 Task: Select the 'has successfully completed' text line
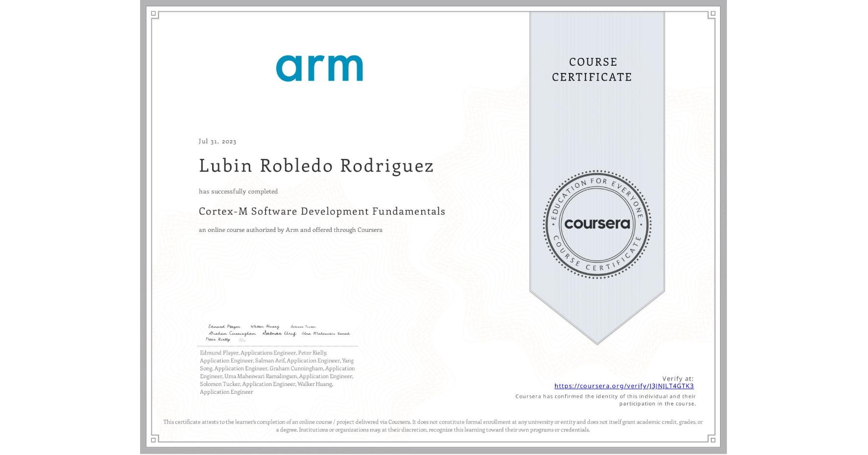[238, 191]
